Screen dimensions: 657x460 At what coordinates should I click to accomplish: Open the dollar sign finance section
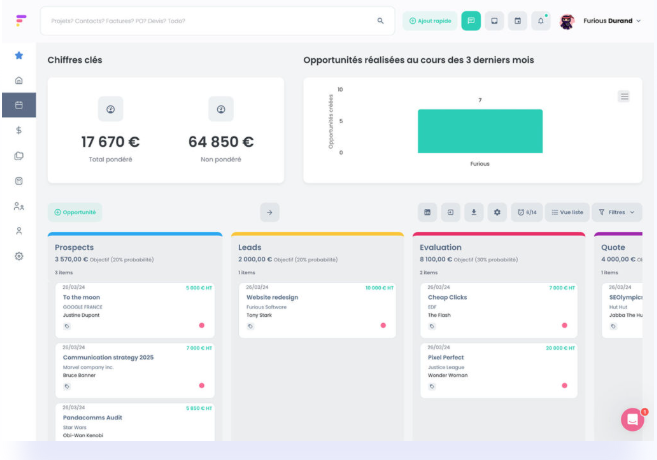pyautogui.click(x=19, y=130)
